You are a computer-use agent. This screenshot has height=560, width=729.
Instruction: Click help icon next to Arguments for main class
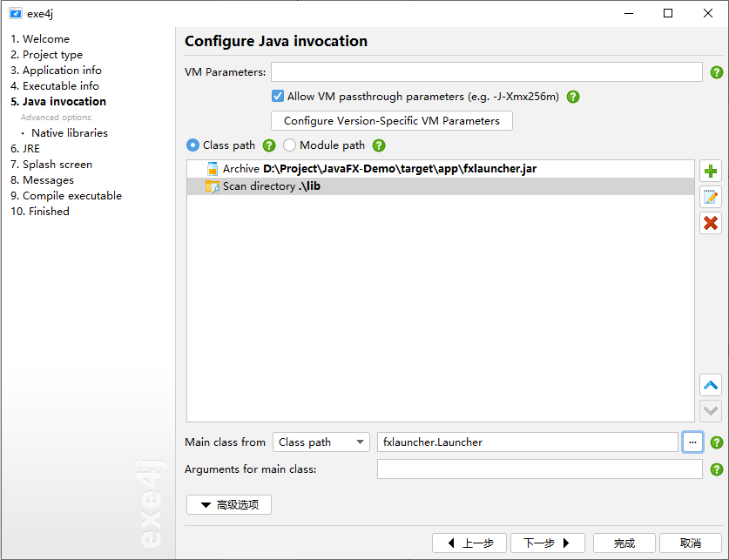pos(717,469)
